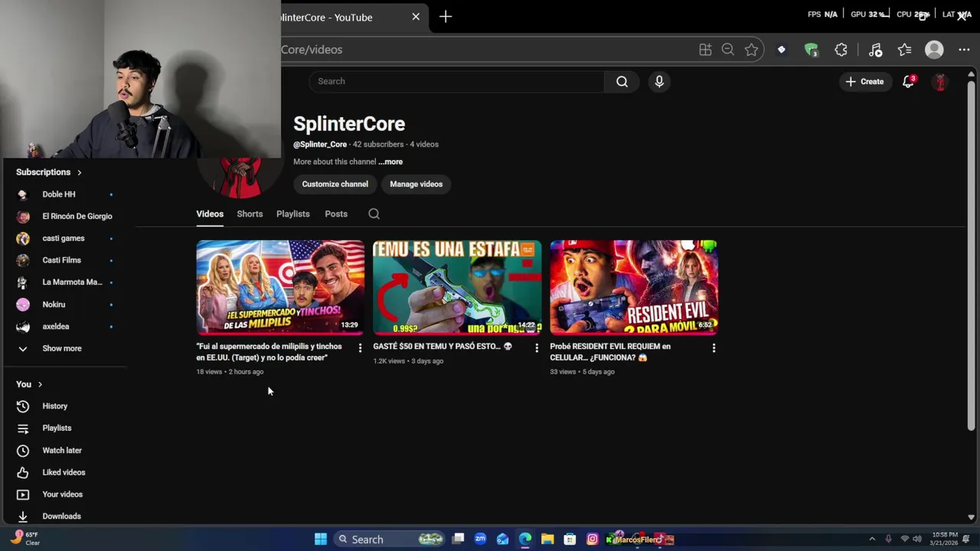
Task: Click Manage videos button
Action: (x=416, y=184)
